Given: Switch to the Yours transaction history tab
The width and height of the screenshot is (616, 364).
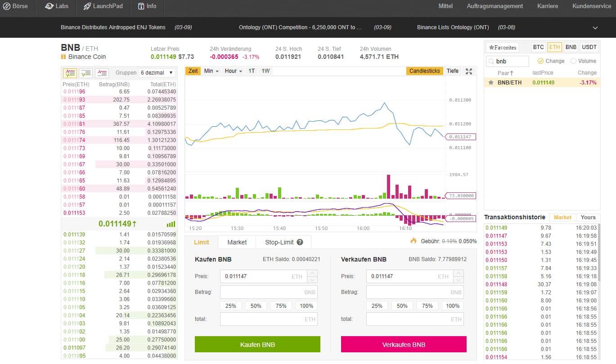Looking at the screenshot, I should point(588,217).
